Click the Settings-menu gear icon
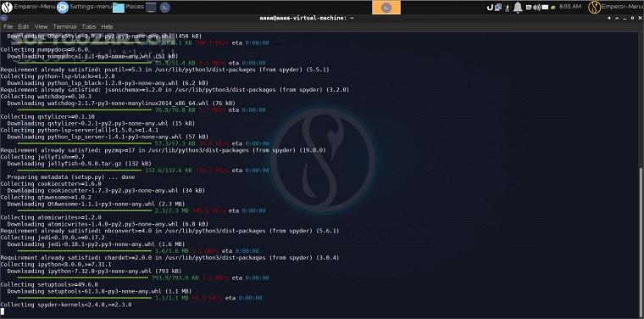The height and width of the screenshot is (319, 644). pos(63,7)
